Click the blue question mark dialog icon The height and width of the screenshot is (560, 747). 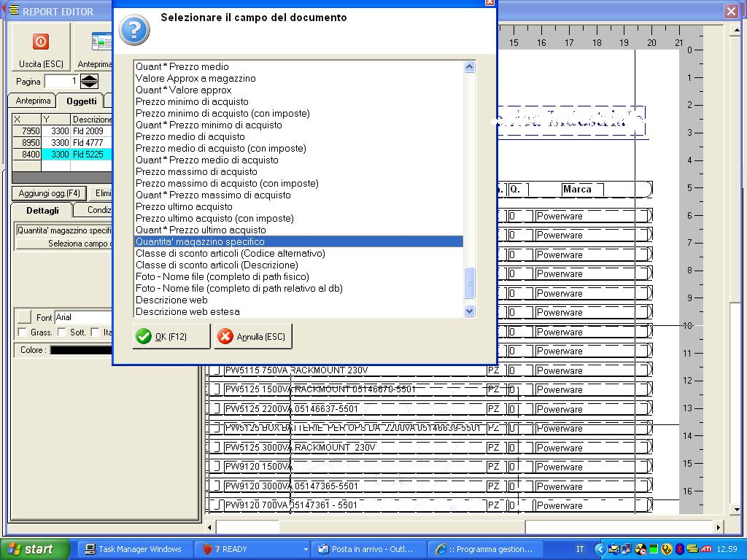(x=134, y=29)
